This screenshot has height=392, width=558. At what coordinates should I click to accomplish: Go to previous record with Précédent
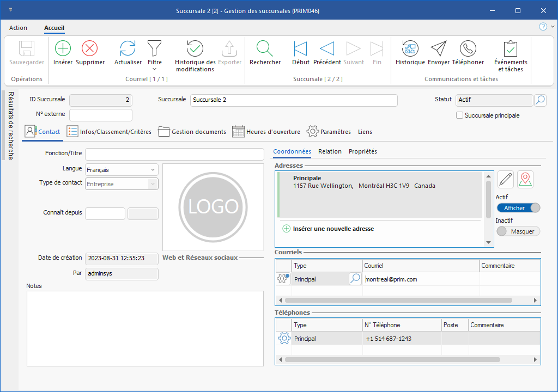click(x=327, y=48)
